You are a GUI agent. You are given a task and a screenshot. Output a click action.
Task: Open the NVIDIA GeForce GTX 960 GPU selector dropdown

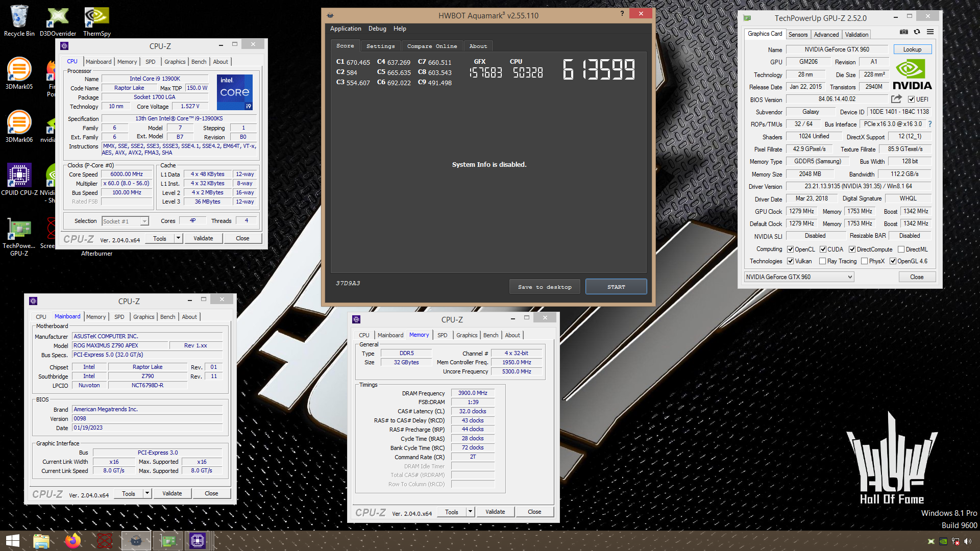(799, 277)
